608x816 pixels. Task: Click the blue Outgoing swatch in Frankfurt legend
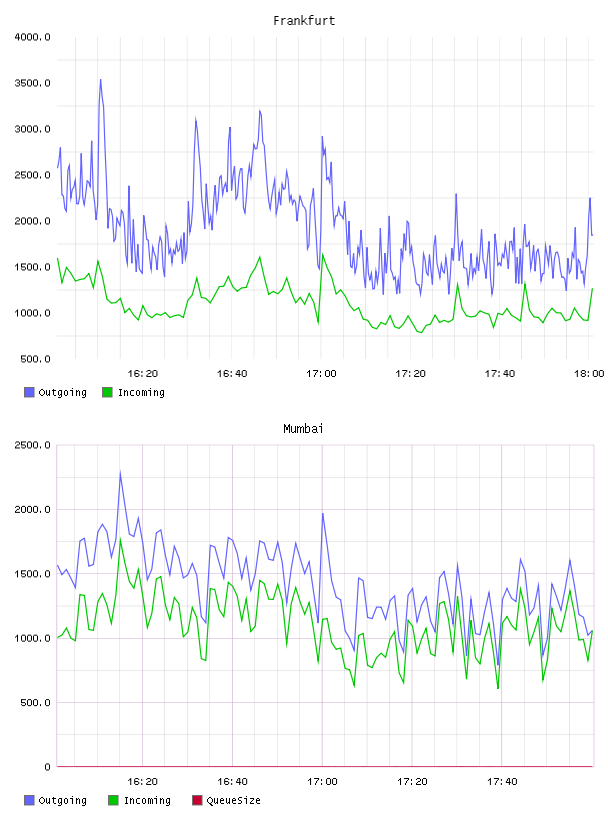[x=29, y=392]
